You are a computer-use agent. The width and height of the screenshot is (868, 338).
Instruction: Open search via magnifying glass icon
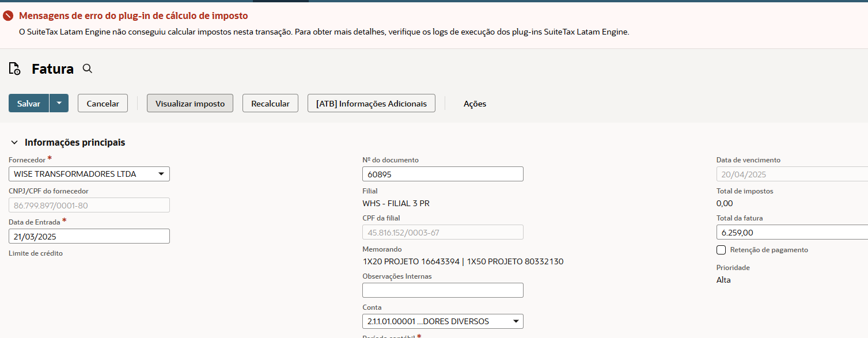coord(88,69)
